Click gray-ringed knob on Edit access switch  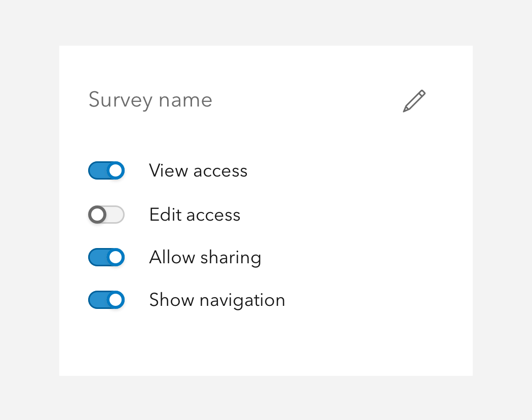coord(97,215)
